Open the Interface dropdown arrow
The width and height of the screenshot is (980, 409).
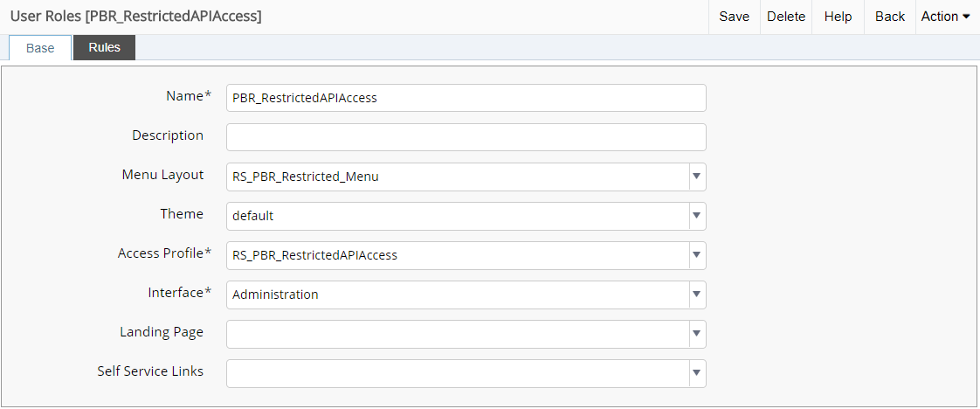tap(696, 295)
